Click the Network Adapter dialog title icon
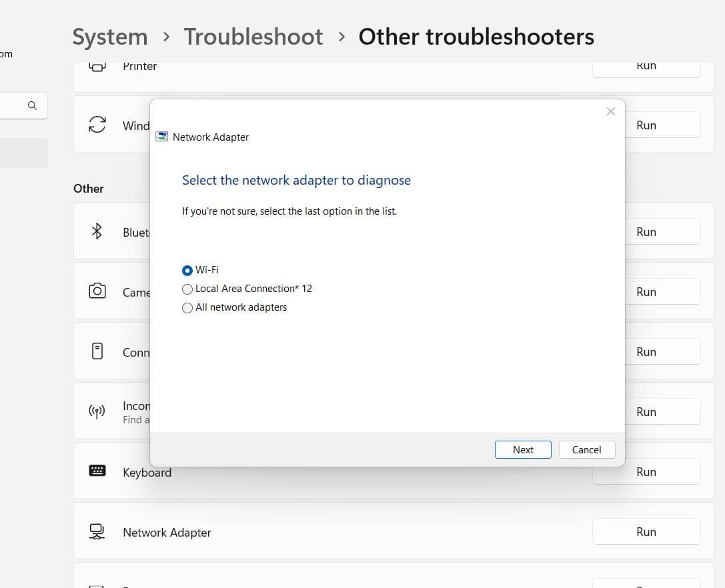Viewport: 725px width, 588px height. [x=162, y=137]
